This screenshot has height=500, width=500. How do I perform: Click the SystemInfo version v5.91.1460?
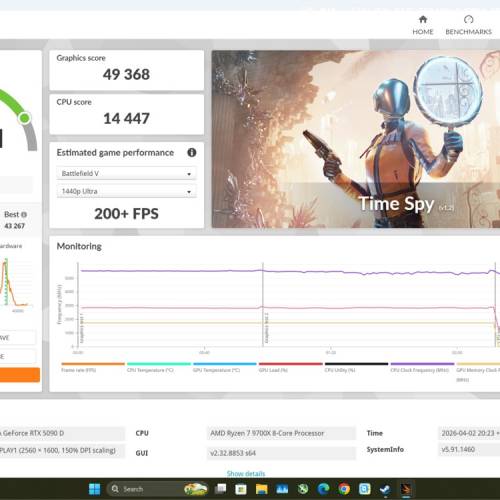point(469,449)
